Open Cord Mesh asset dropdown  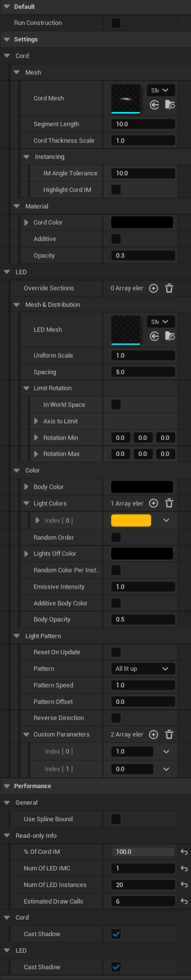(160, 90)
